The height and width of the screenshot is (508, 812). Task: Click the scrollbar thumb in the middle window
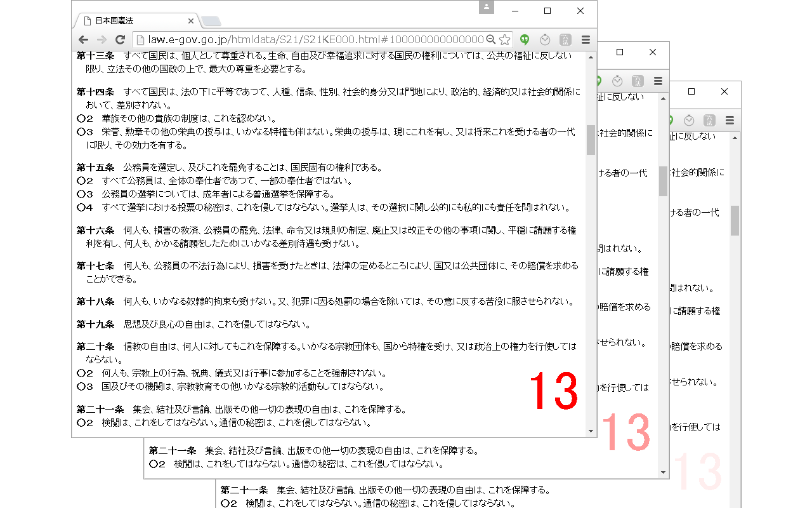click(x=664, y=181)
